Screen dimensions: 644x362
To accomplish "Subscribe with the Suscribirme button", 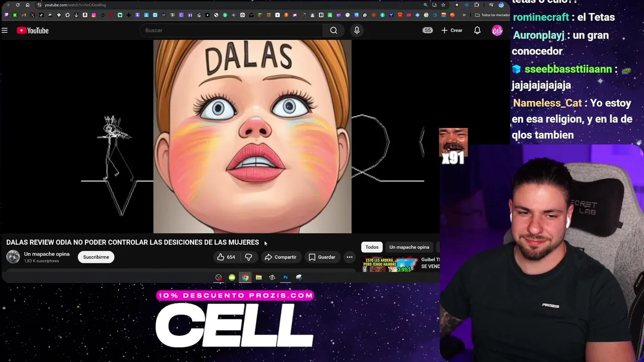I will point(96,257).
